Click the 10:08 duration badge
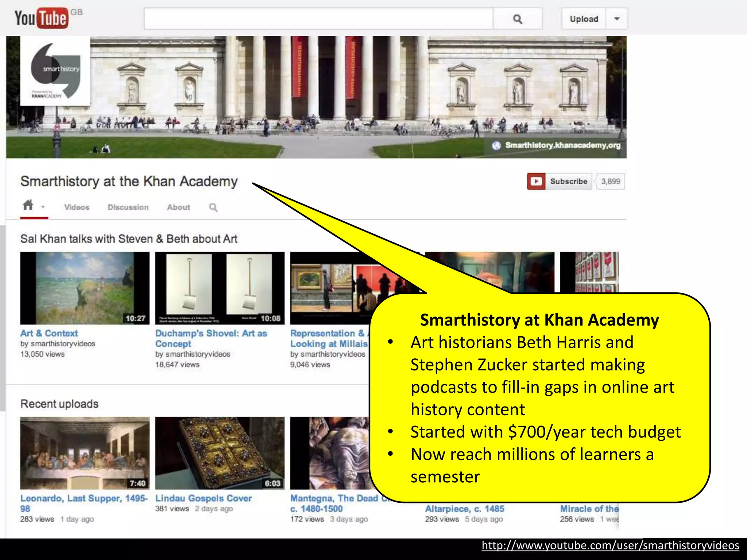747x560 pixels. click(x=270, y=318)
